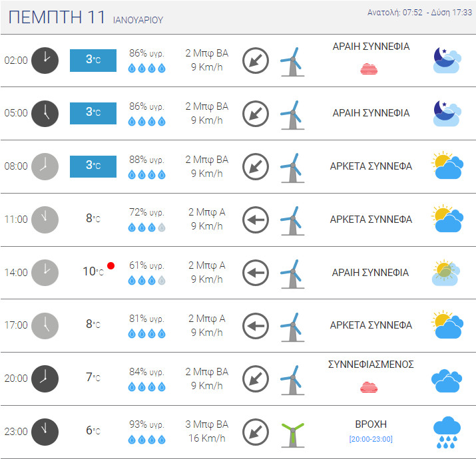Click the clock icon for 02:00
The height and width of the screenshot is (459, 476).
(45, 60)
